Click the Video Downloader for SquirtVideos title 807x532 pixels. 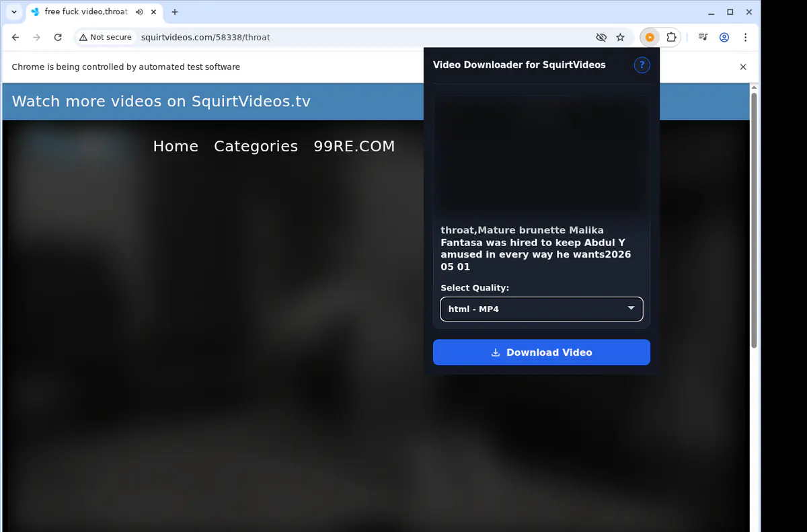[519, 65]
